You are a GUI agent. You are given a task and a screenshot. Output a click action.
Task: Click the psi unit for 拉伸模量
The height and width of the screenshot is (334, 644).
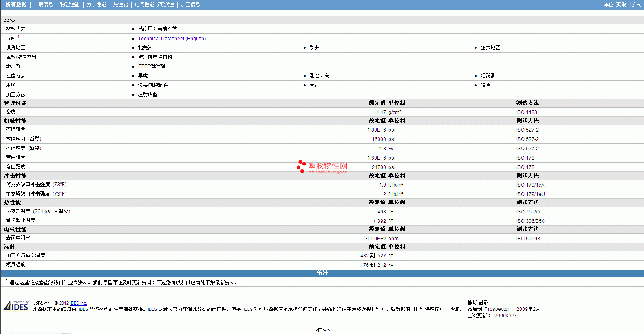392,130
